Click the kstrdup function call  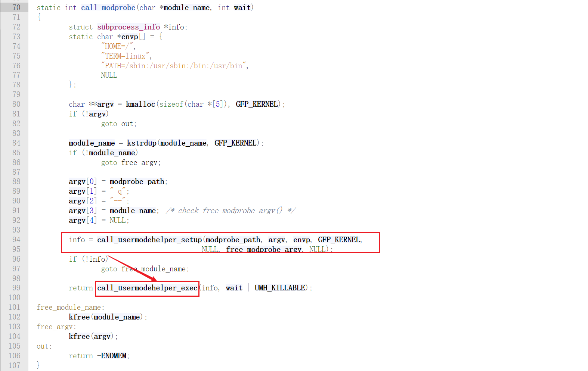click(142, 143)
